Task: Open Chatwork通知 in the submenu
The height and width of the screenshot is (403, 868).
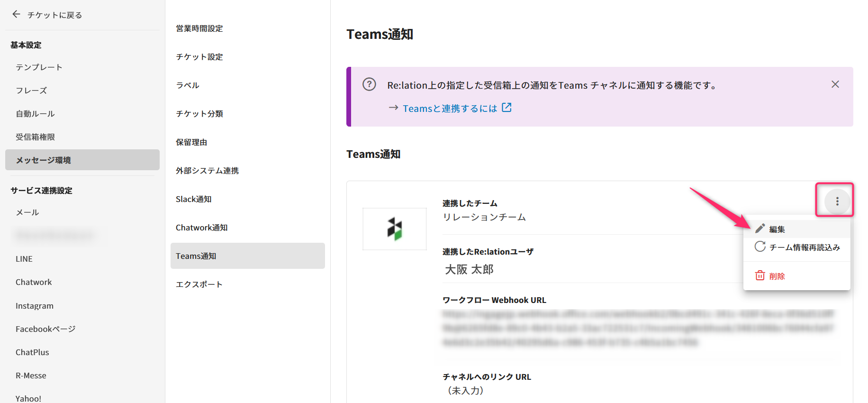Action: pyautogui.click(x=201, y=228)
